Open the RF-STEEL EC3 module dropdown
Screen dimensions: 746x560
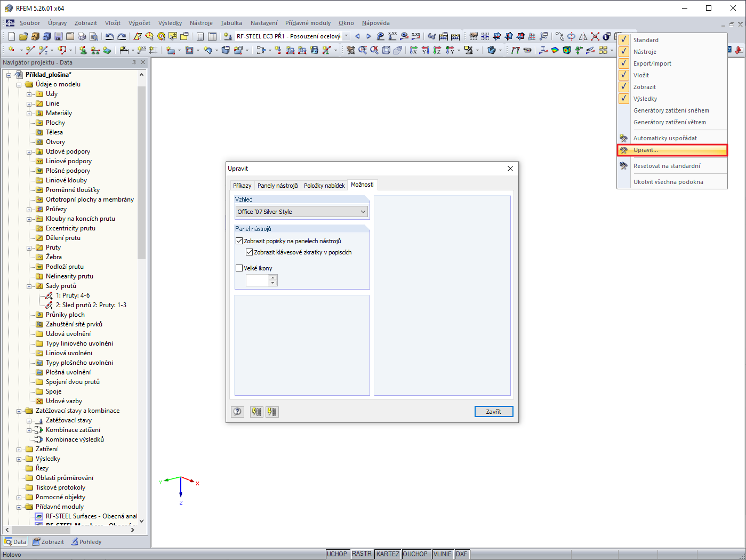coord(346,36)
